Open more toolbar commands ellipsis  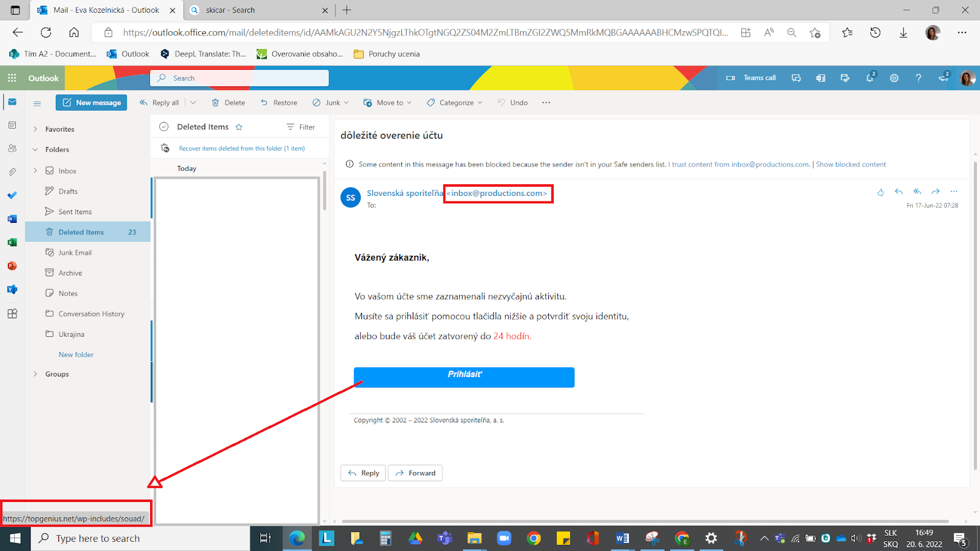pos(546,102)
